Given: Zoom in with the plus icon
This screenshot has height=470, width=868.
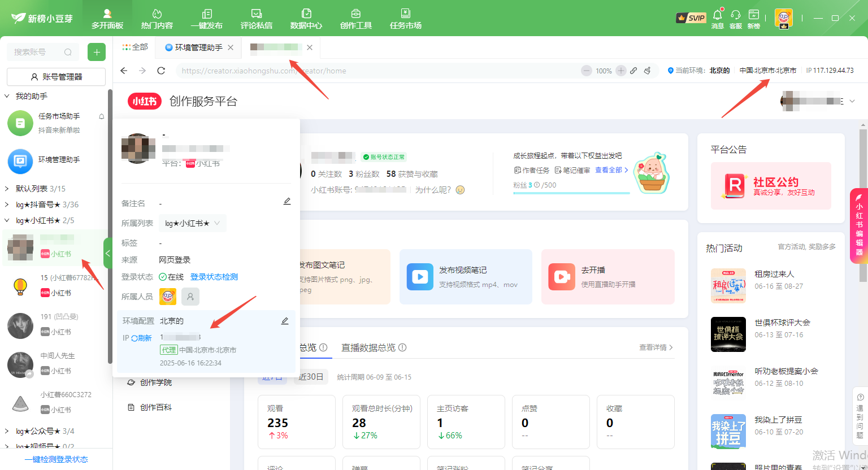Looking at the screenshot, I should coord(621,71).
